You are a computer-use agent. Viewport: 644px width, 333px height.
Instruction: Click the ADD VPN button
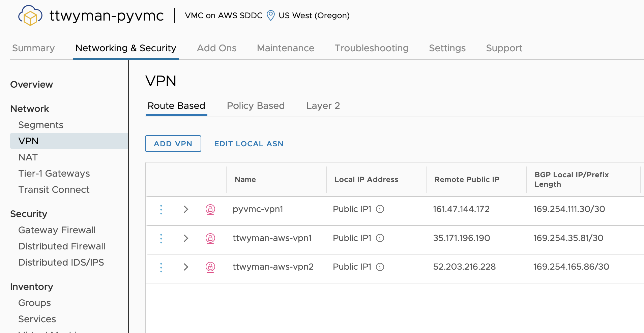point(173,144)
